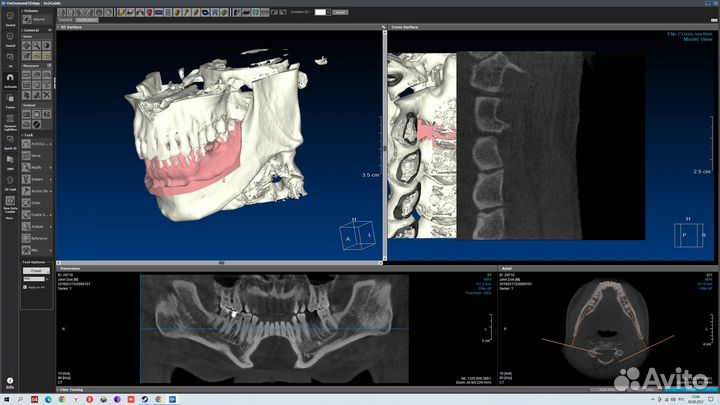Click the Cross Surface pane header
Image resolution: width=720 pixels, height=405 pixels.
click(552, 27)
